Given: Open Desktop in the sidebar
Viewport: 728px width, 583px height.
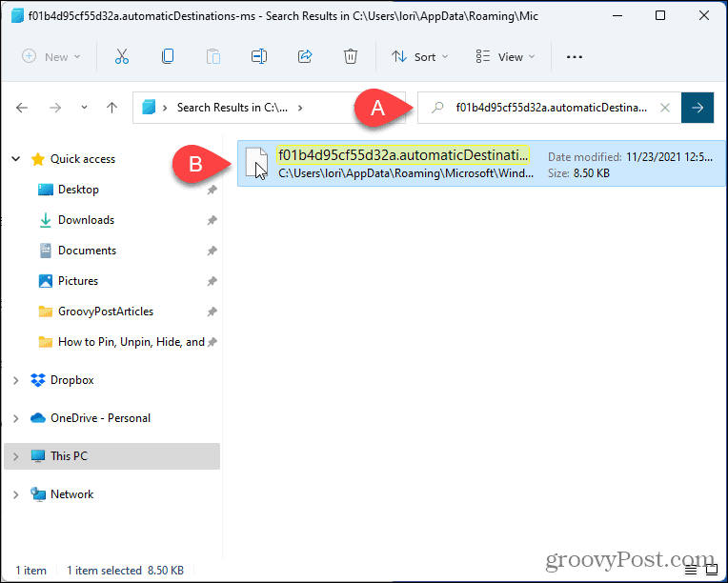Looking at the screenshot, I should click(x=78, y=190).
